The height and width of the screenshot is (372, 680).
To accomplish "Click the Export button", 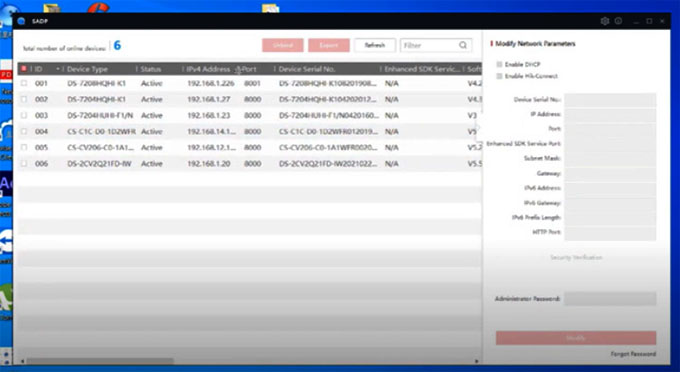I will 329,45.
